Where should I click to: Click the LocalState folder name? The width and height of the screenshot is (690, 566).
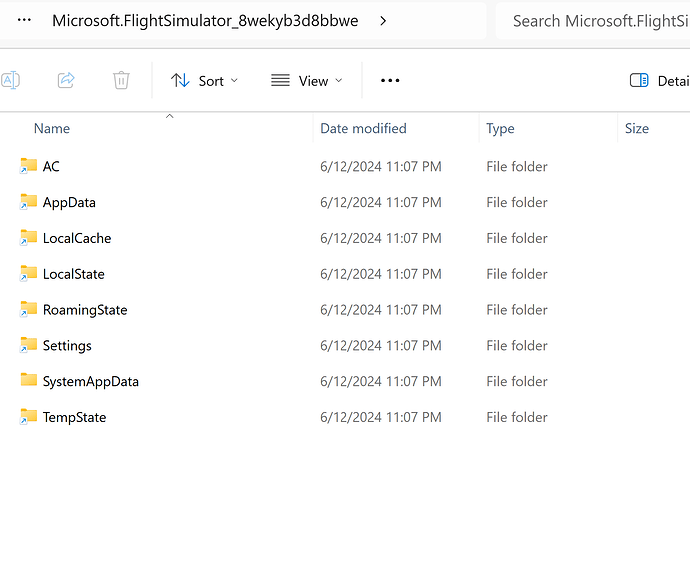click(73, 274)
